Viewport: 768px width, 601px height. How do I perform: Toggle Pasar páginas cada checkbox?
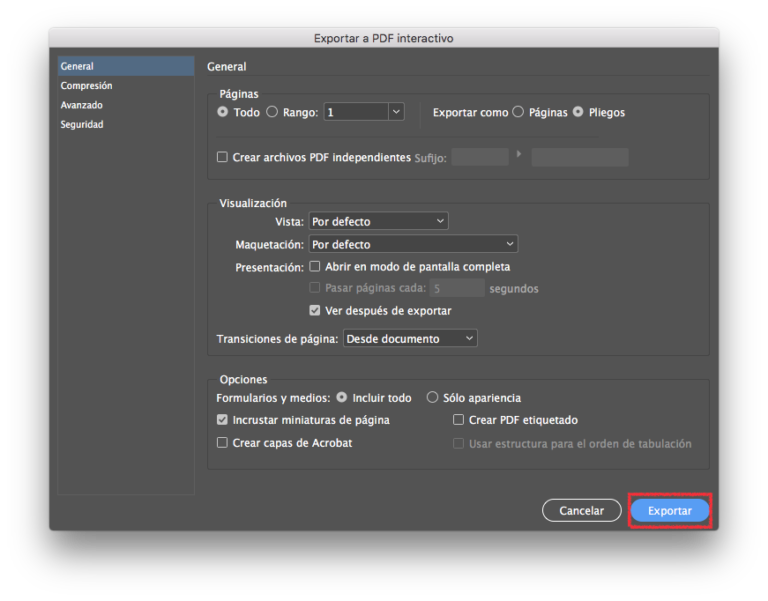coord(314,288)
